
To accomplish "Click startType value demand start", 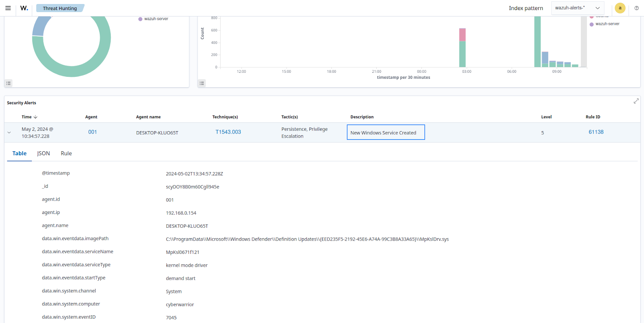I will click(x=181, y=278).
